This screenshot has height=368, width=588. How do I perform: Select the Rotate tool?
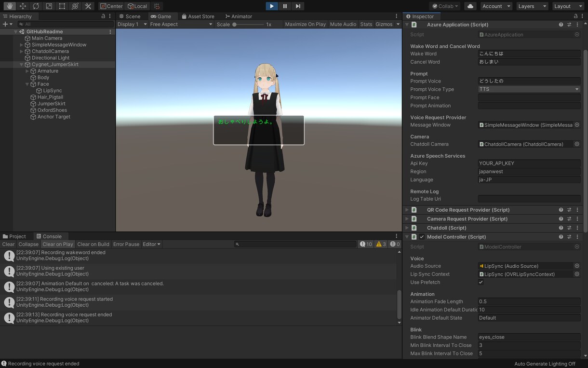36,6
